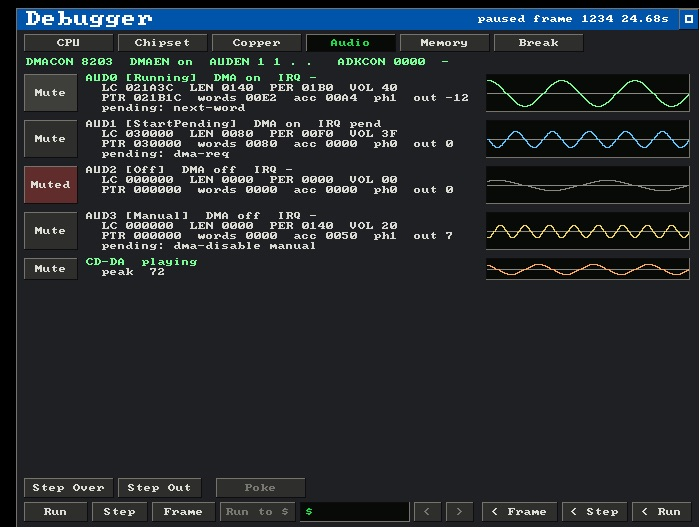This screenshot has height=527, width=699.
Task: Click the AUD3 yellow waveform display
Action: 588,231
